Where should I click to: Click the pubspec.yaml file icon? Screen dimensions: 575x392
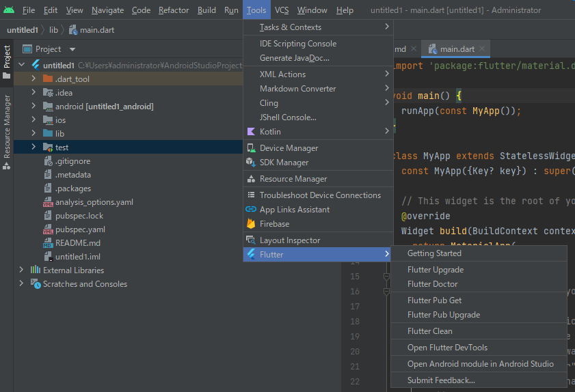click(48, 229)
